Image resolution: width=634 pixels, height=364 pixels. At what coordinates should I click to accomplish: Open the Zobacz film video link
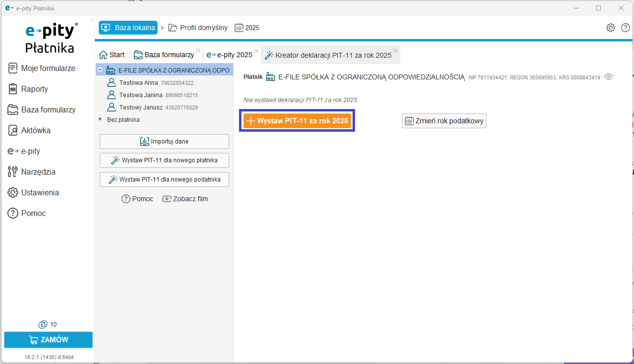tap(185, 199)
